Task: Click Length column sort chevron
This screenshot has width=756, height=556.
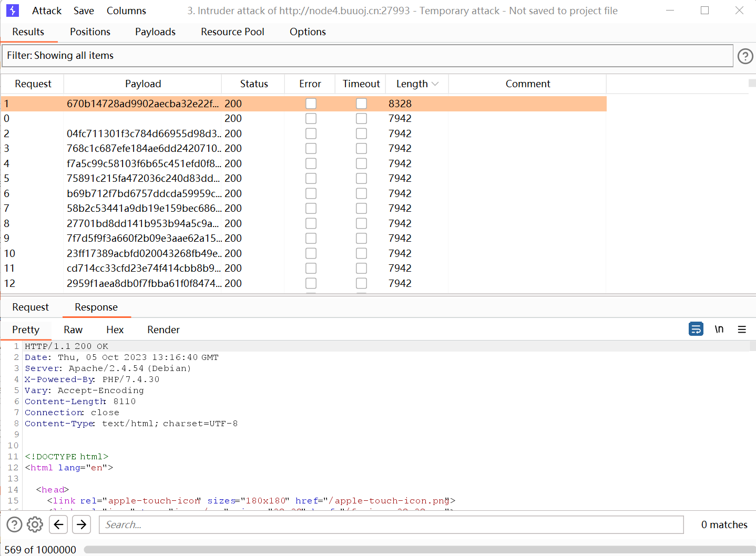Action: pos(435,84)
